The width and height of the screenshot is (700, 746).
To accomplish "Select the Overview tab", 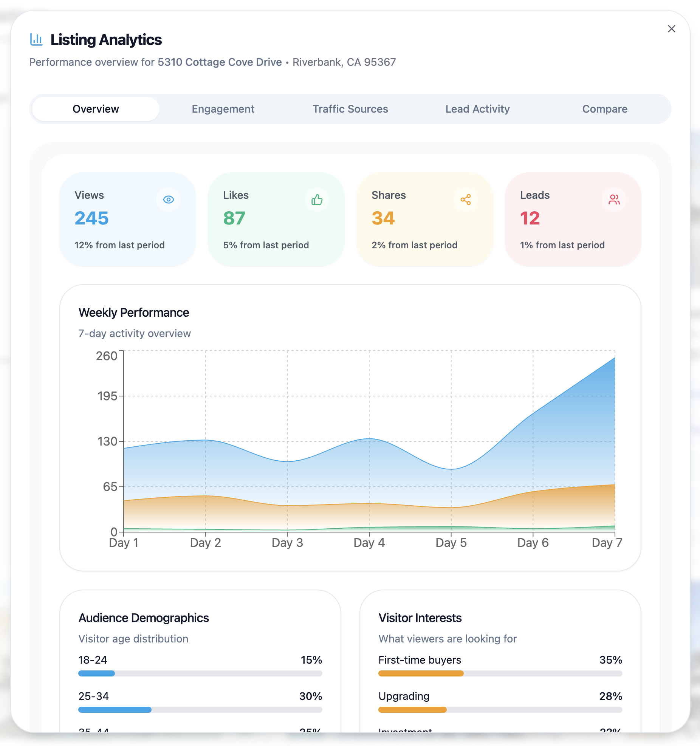I will click(96, 109).
